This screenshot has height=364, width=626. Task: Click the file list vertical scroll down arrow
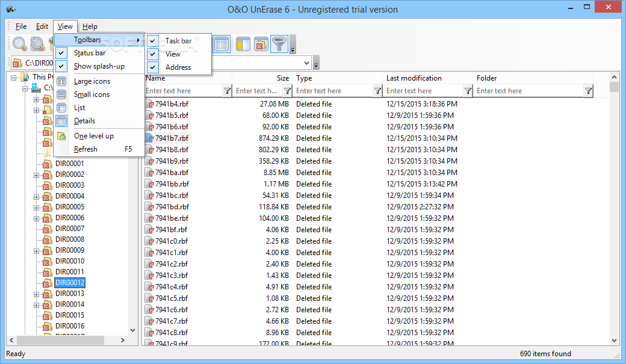(x=614, y=341)
